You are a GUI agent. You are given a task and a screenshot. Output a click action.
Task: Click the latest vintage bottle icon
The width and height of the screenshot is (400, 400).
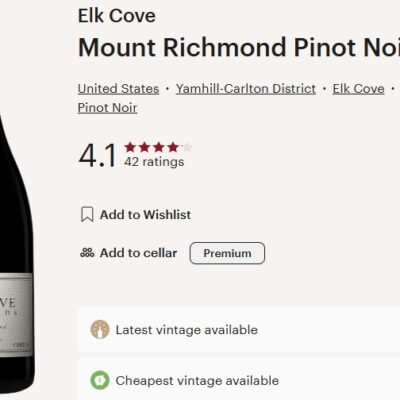pos(100,330)
